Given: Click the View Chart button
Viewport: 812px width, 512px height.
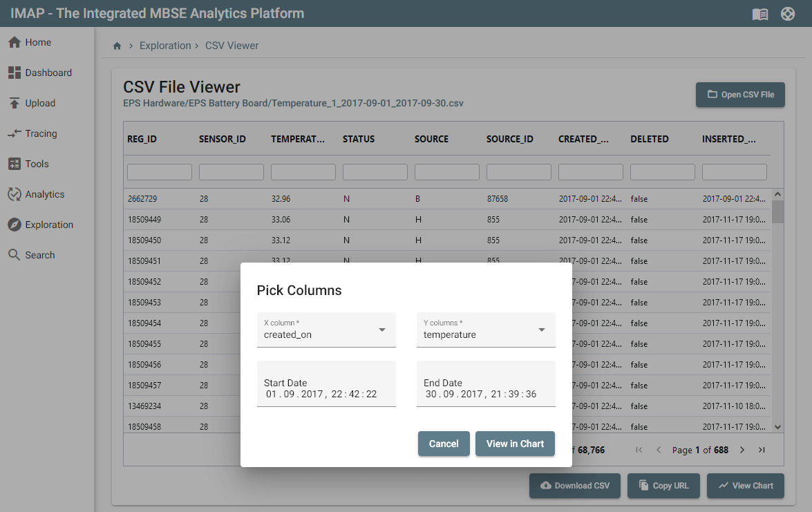Looking at the screenshot, I should 745,486.
